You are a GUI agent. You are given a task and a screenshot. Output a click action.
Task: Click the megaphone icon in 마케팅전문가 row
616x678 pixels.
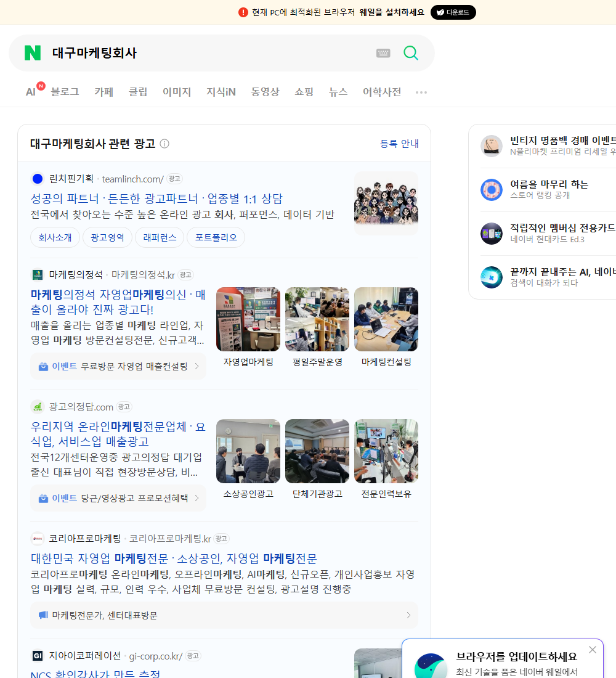tap(43, 615)
